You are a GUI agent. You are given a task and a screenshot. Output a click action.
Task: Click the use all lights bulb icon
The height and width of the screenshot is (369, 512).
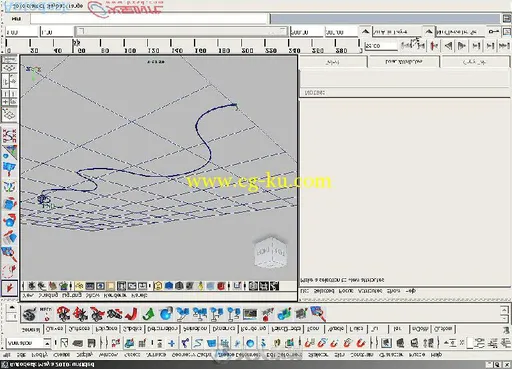pyautogui.click(x=200, y=286)
